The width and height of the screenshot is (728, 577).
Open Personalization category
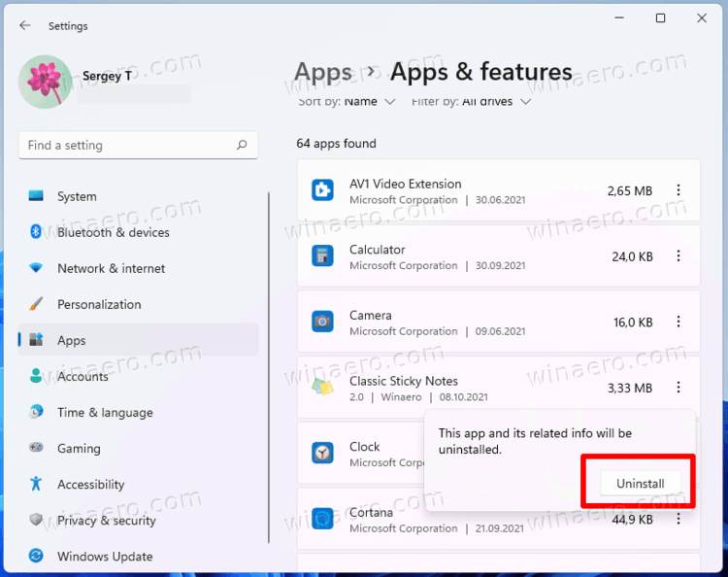[139, 304]
